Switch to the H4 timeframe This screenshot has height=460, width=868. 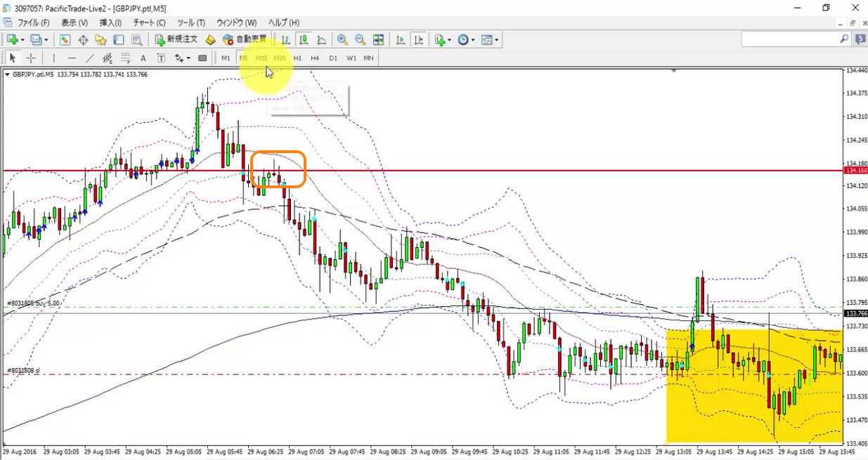[315, 58]
